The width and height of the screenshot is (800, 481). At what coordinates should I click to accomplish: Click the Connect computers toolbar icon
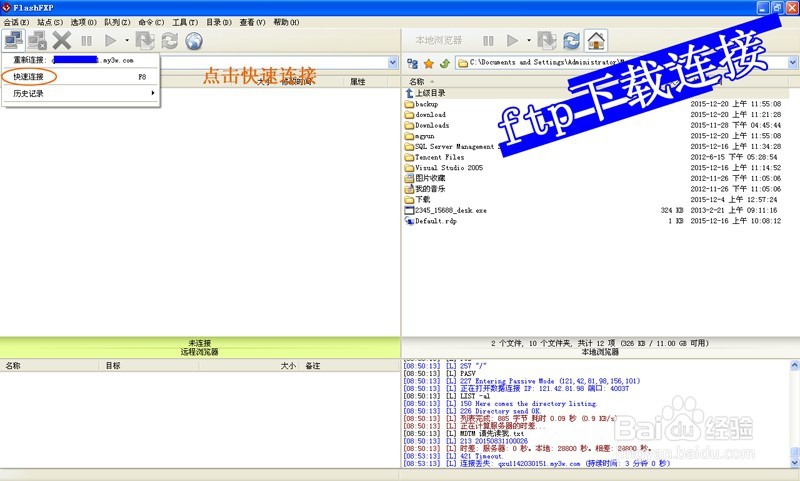tap(13, 40)
